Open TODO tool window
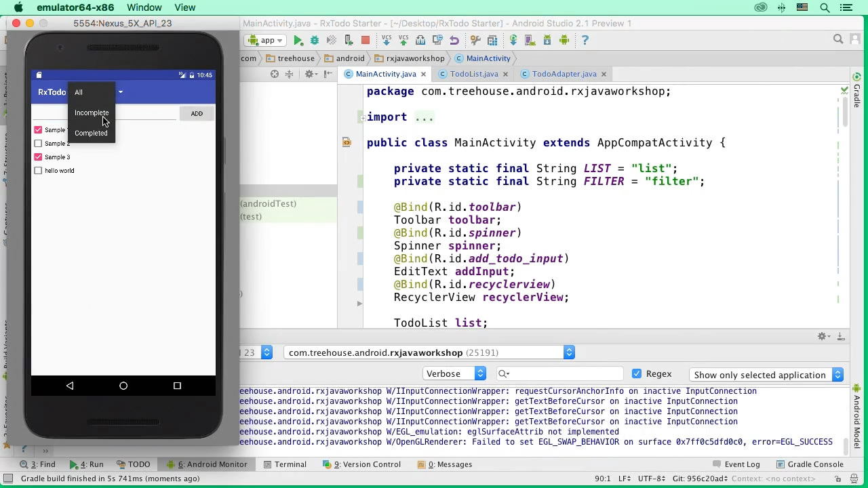 pyautogui.click(x=133, y=464)
